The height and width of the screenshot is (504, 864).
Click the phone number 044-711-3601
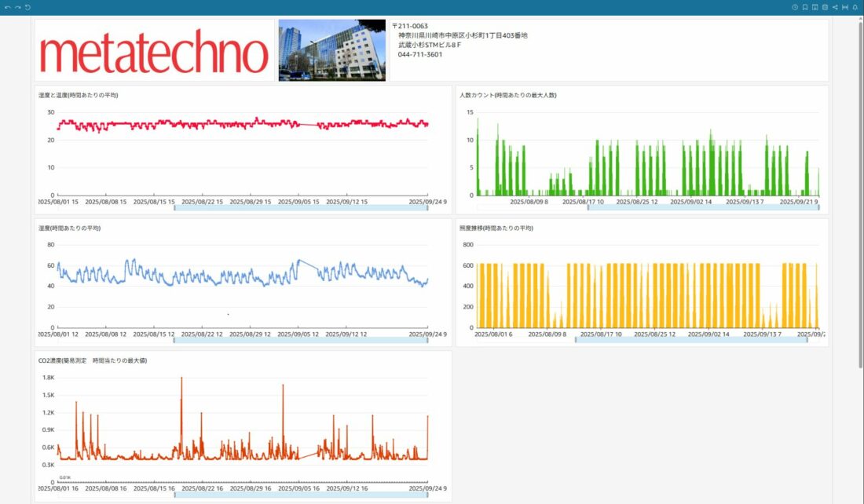click(x=419, y=54)
